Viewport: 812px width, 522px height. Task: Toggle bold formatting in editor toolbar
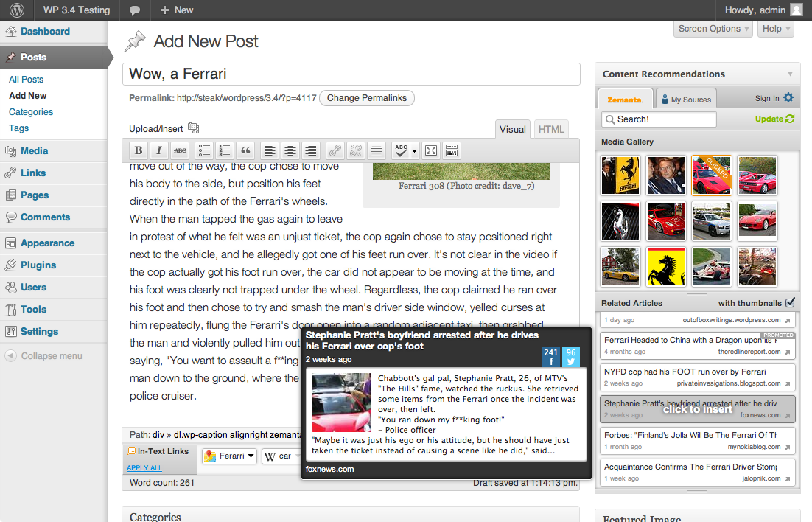(139, 151)
